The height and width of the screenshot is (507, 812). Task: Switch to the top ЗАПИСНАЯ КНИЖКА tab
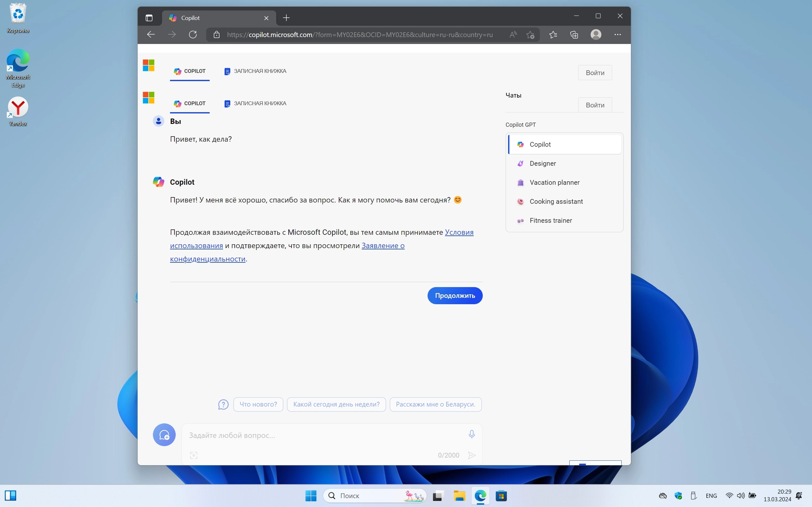[255, 71]
